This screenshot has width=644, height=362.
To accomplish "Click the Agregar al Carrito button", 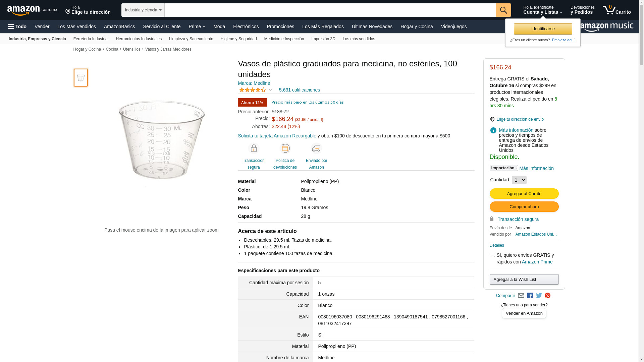I will 524,194.
